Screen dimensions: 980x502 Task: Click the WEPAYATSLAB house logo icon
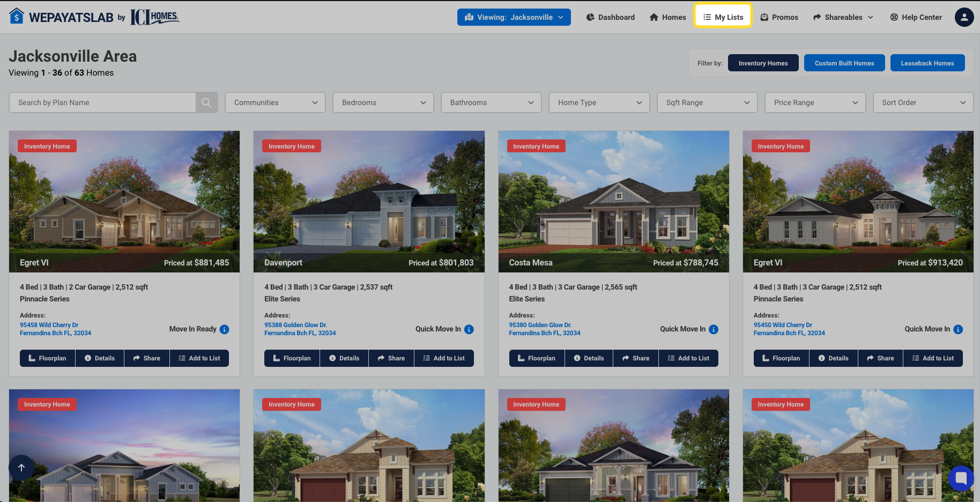(17, 17)
